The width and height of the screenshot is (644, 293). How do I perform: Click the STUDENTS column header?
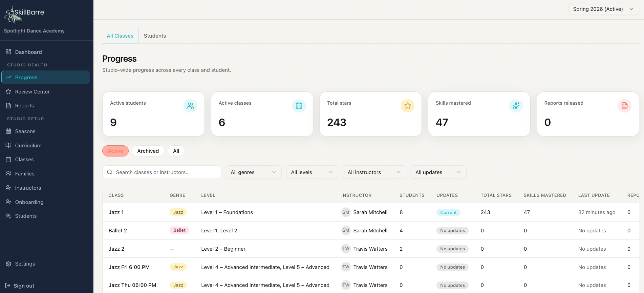pyautogui.click(x=412, y=195)
